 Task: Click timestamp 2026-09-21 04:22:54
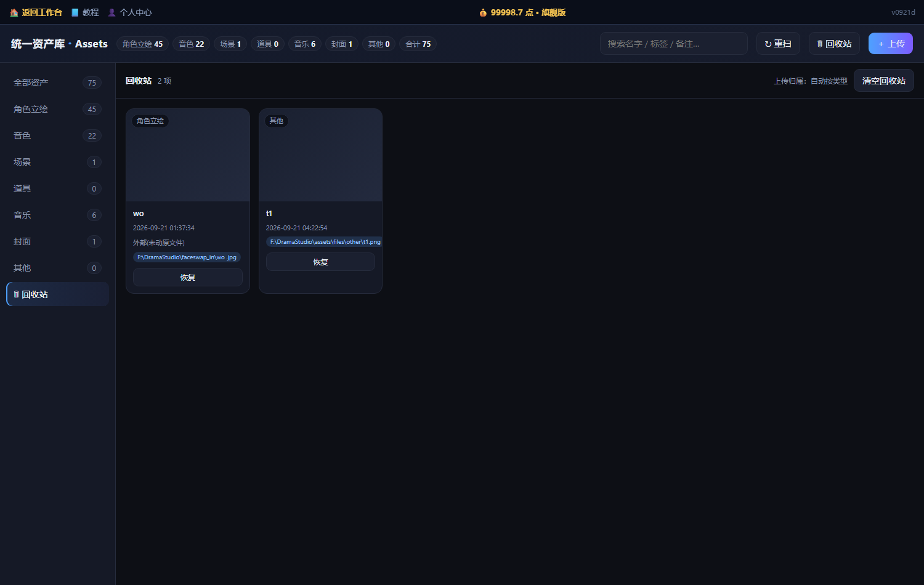pos(296,228)
